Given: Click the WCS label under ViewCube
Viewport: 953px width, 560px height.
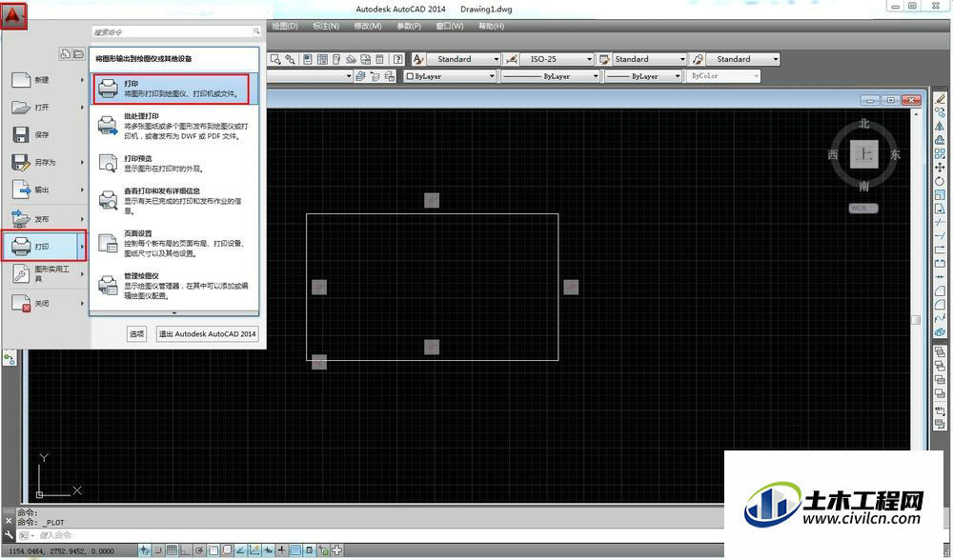Looking at the screenshot, I should pyautogui.click(x=863, y=209).
